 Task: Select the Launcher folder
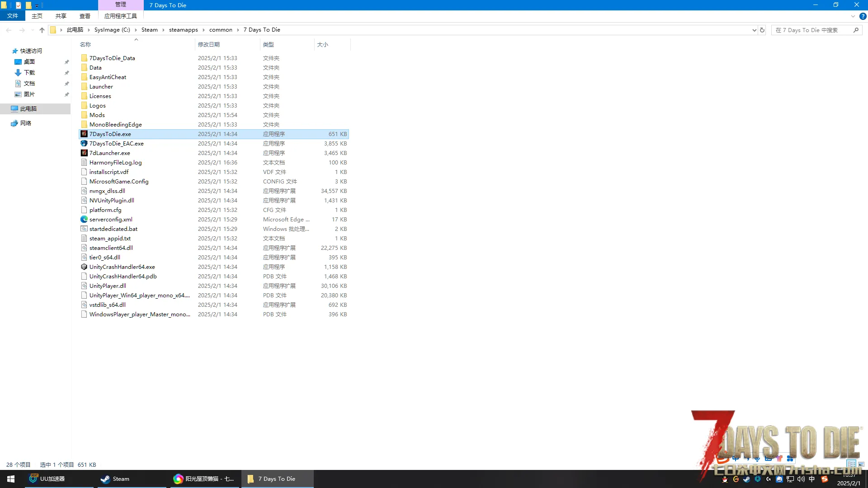[101, 87]
